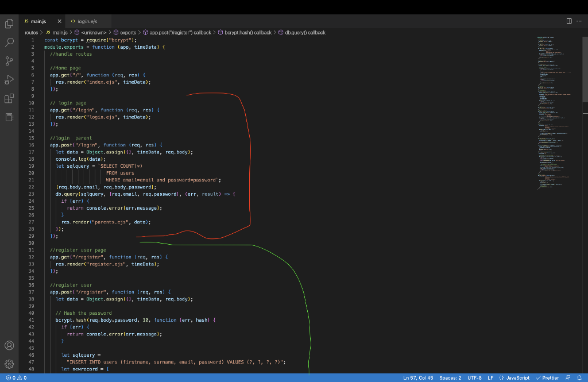Open the Search view
588x382 pixels.
[9, 42]
